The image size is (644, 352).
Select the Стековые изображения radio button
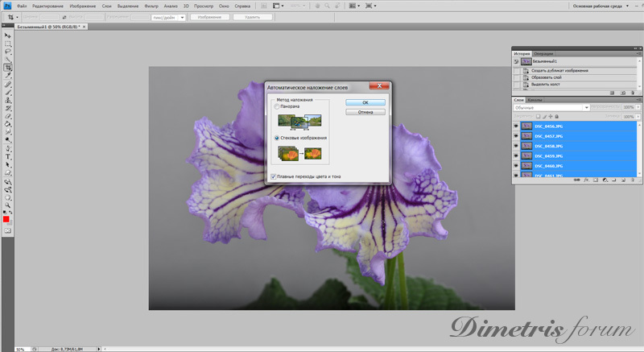[277, 138]
